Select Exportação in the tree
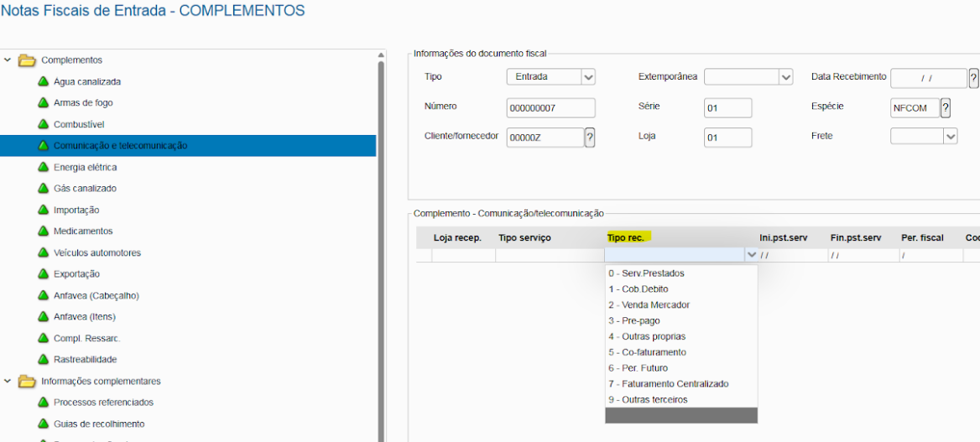 pyautogui.click(x=77, y=273)
